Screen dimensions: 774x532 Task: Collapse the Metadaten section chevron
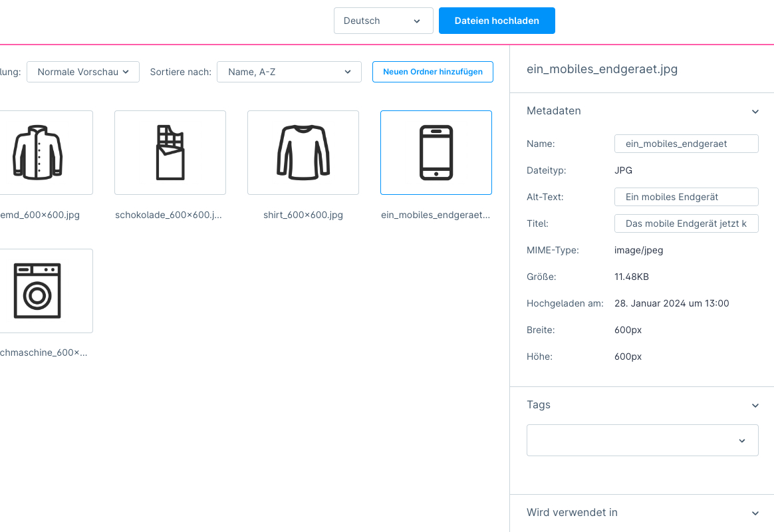pyautogui.click(x=755, y=112)
